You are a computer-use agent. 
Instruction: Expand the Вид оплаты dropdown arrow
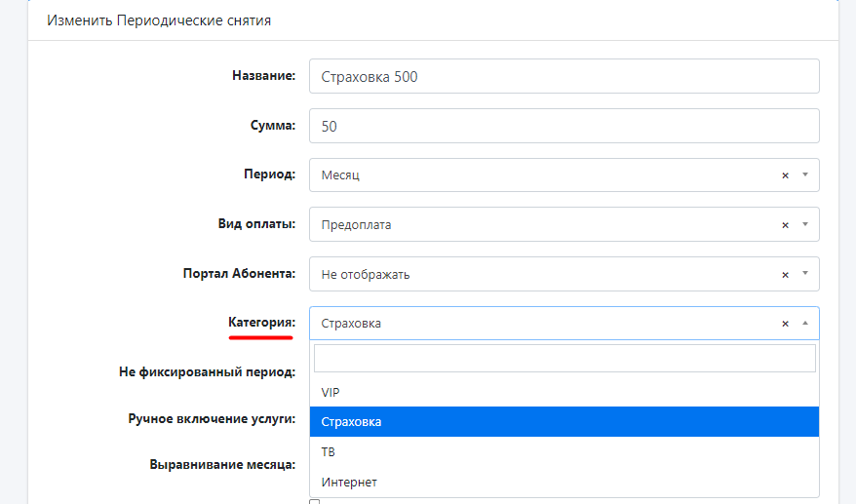coord(805,225)
